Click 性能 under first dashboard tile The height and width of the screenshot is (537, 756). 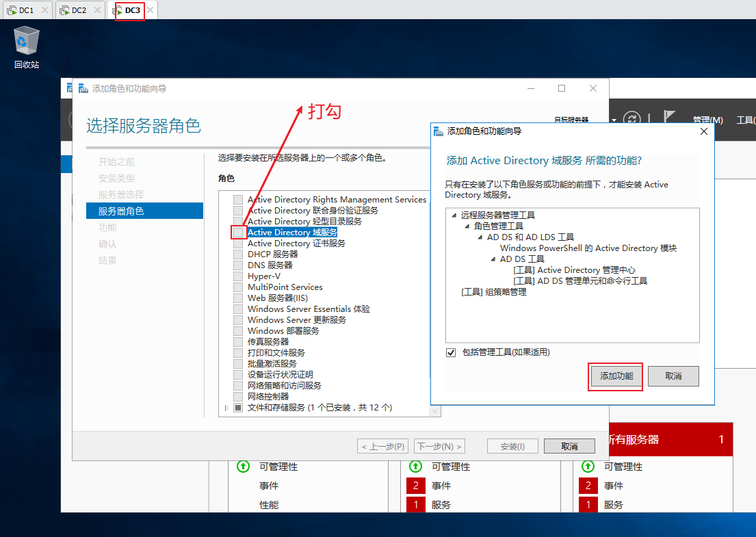pos(269,505)
